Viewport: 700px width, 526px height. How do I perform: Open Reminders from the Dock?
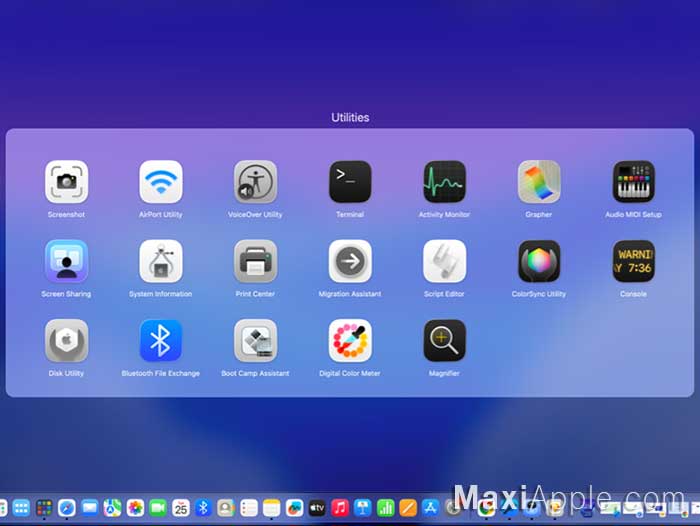point(249,508)
